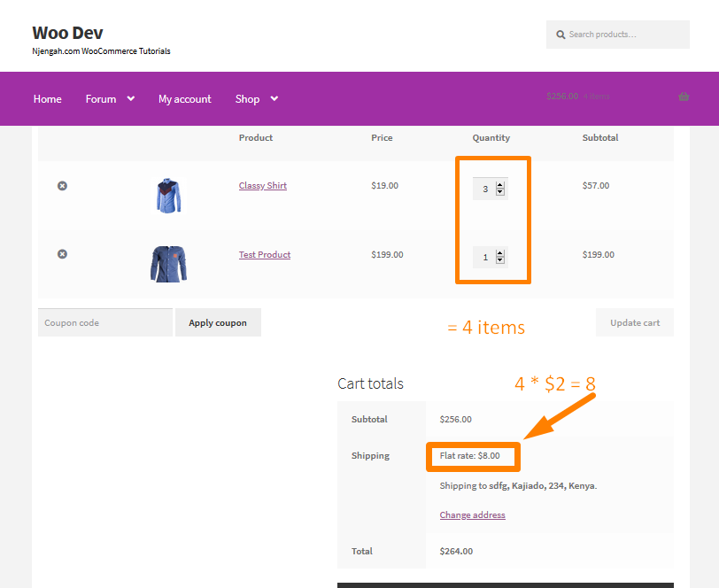Decrease Test Product quantity with down arrow
Screen dimensions: 719x588
point(500,260)
